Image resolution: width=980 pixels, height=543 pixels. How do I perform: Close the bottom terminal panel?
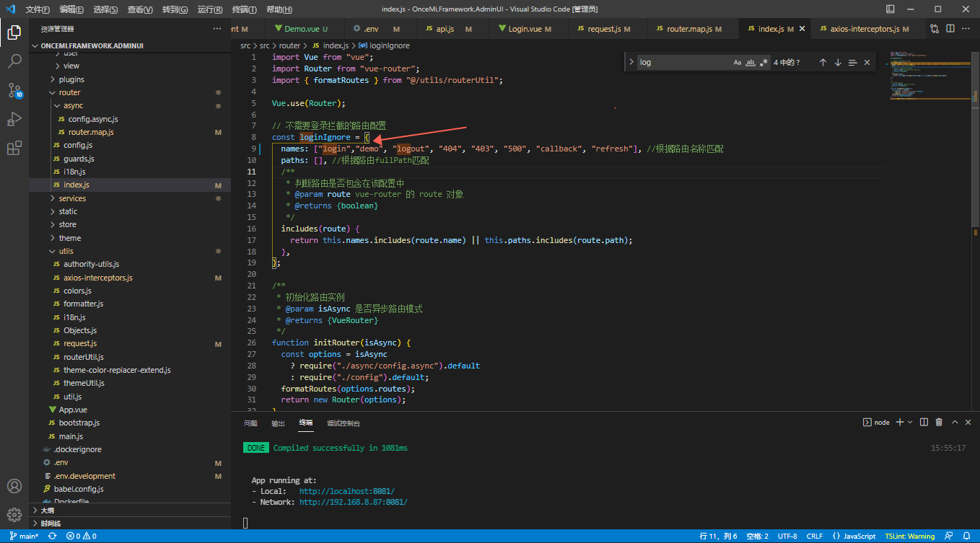[968, 422]
